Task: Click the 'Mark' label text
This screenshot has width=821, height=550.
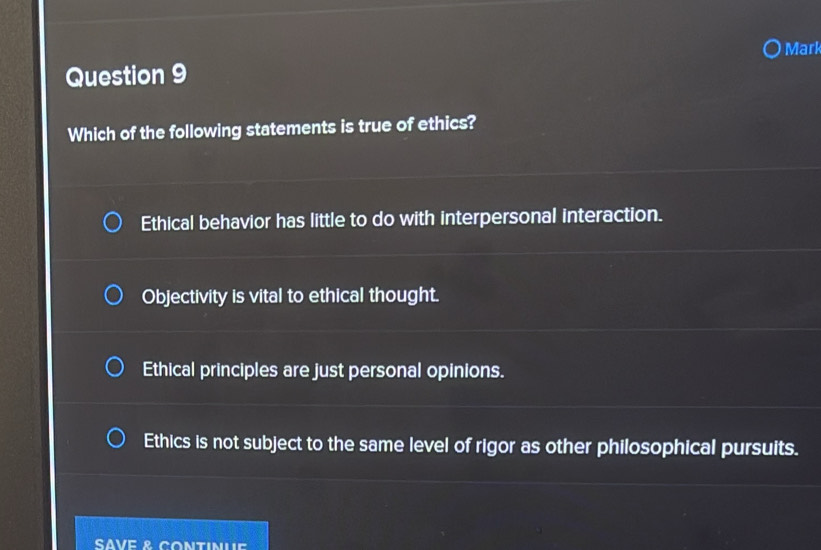Action: [802, 49]
